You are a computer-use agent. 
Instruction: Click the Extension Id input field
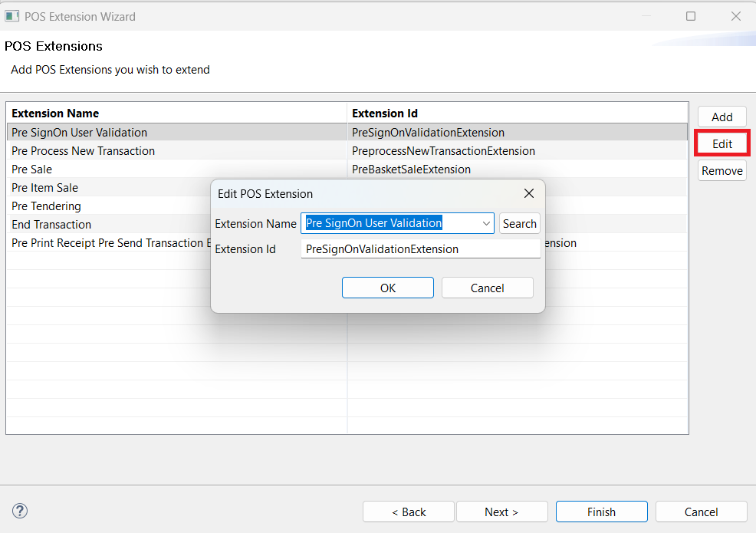click(x=421, y=249)
